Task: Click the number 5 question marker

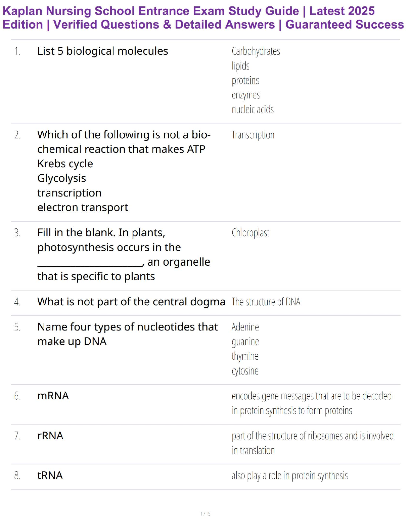Action: click(17, 327)
